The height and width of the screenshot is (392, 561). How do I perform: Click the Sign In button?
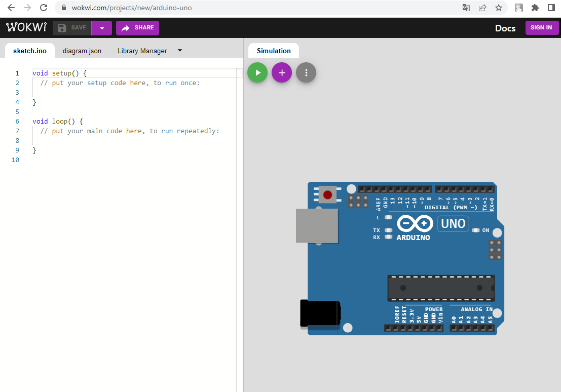tap(541, 27)
